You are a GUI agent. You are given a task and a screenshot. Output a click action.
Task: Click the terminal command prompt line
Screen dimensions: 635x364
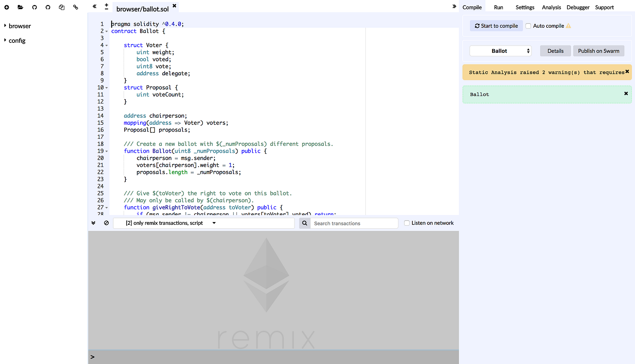click(273, 357)
